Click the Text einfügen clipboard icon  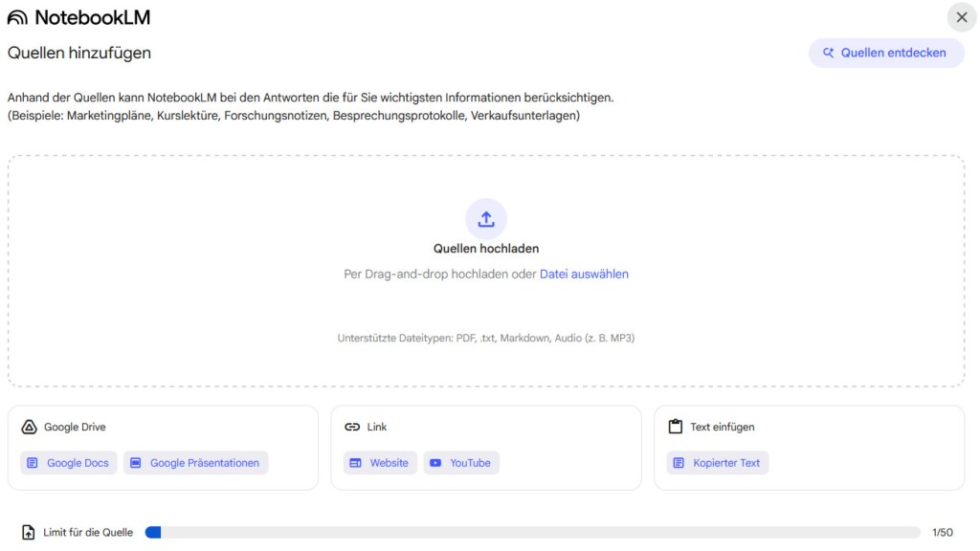pyautogui.click(x=675, y=428)
